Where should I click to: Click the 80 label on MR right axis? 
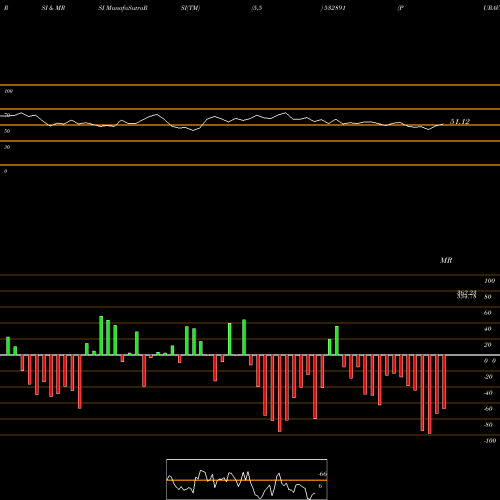(x=488, y=297)
